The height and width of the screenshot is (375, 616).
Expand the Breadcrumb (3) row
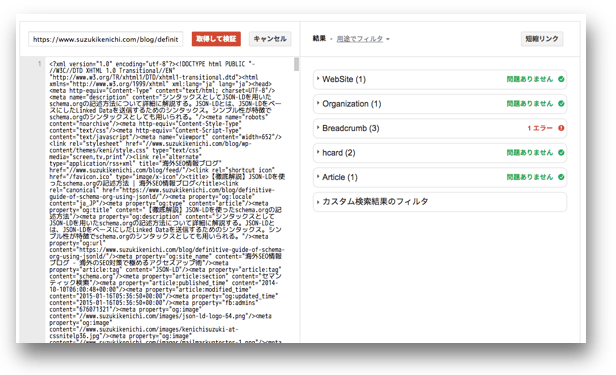(x=440, y=128)
